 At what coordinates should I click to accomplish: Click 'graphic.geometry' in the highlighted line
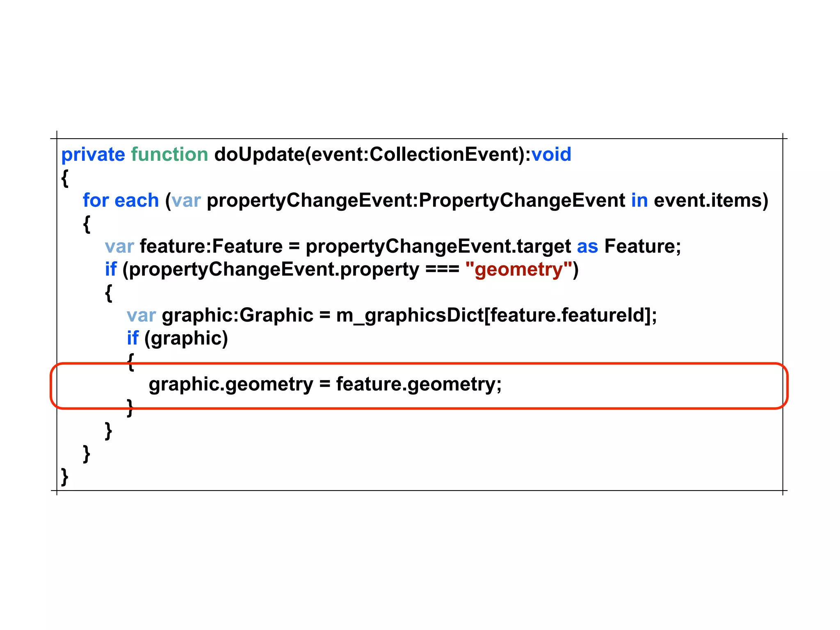tap(231, 384)
